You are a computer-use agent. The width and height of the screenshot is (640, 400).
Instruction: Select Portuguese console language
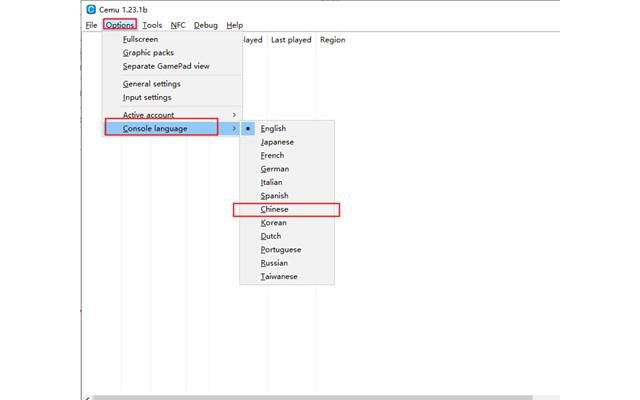[x=287, y=250]
